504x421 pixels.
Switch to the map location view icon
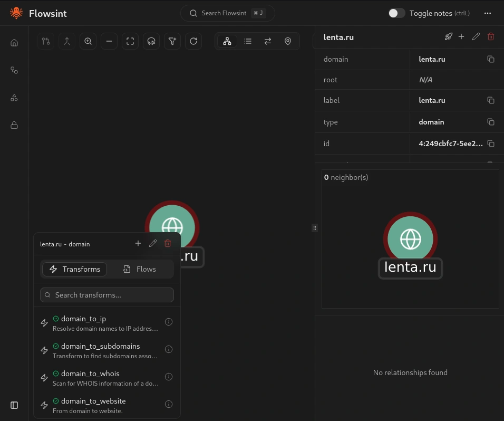pos(288,41)
